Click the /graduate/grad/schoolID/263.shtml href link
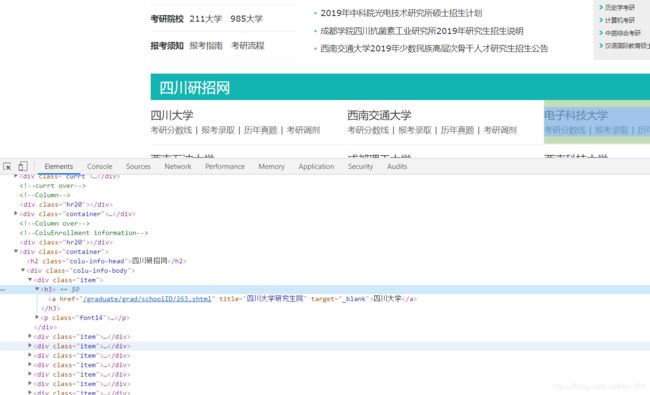650x395 pixels. (x=147, y=299)
